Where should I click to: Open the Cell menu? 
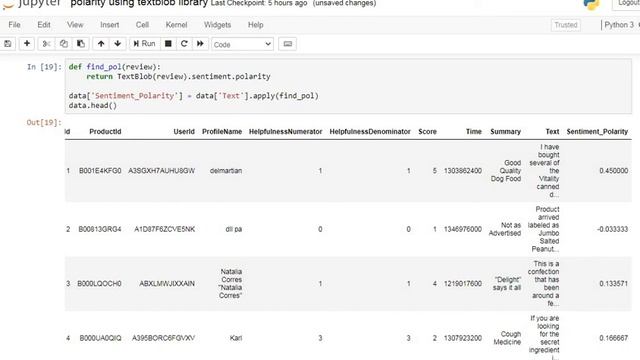pos(142,25)
